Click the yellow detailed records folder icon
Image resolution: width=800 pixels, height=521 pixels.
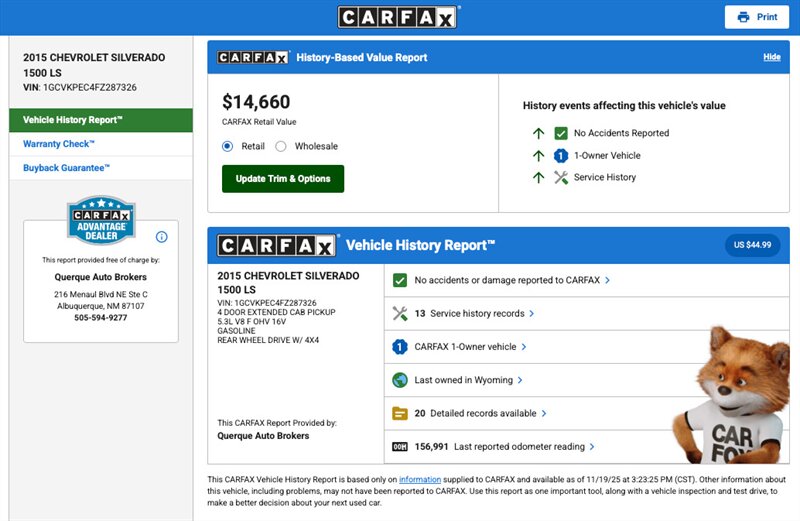pyautogui.click(x=400, y=413)
